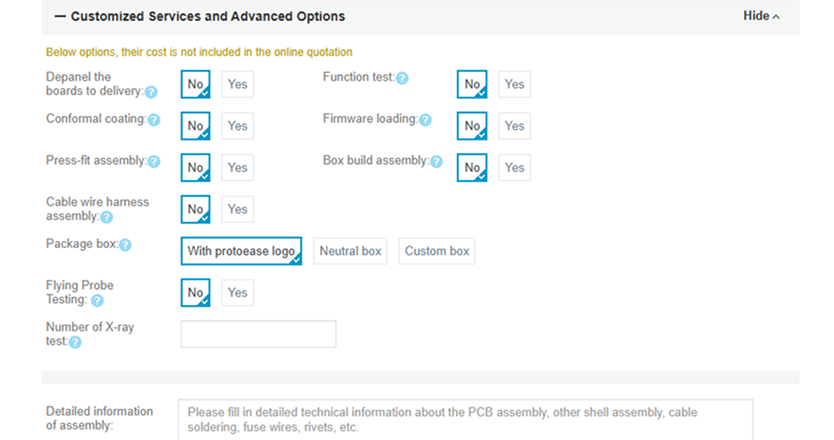Set Conformal coating to Yes

(x=237, y=126)
